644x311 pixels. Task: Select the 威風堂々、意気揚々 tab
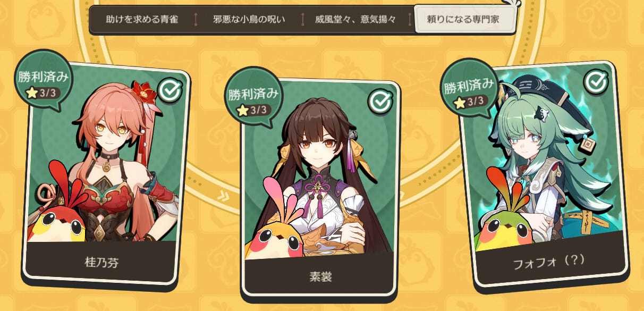tap(355, 20)
